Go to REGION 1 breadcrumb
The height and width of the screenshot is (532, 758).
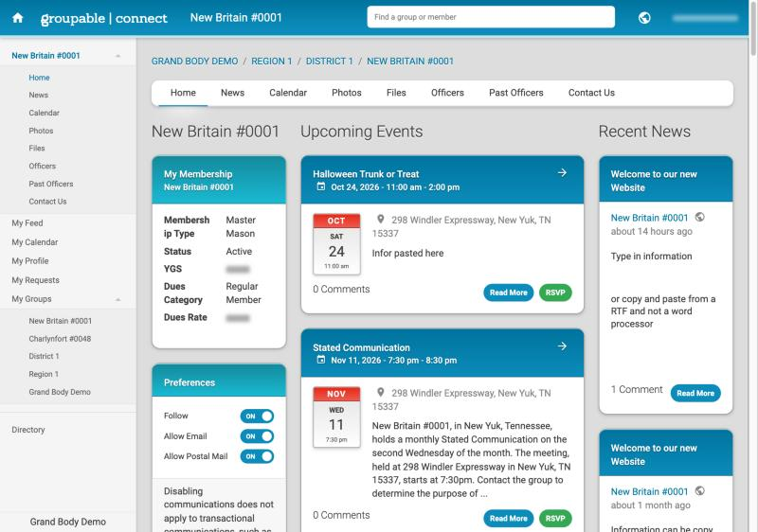pos(272,62)
